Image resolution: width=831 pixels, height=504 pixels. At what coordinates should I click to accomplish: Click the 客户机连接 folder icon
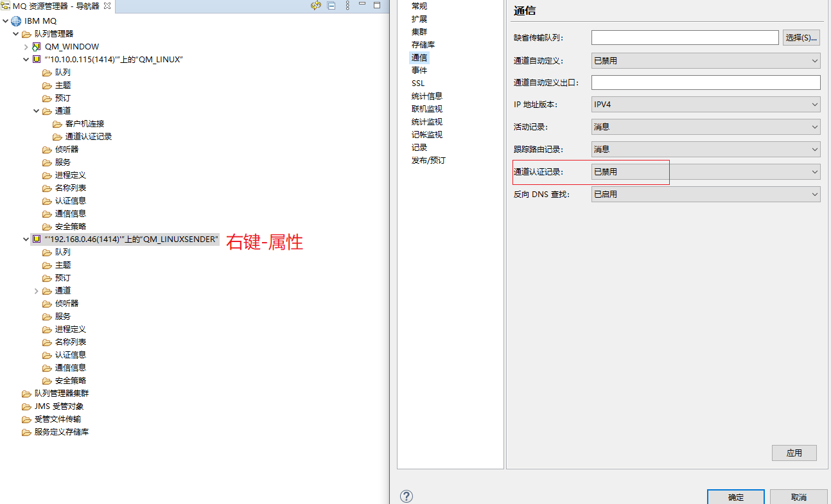click(57, 123)
